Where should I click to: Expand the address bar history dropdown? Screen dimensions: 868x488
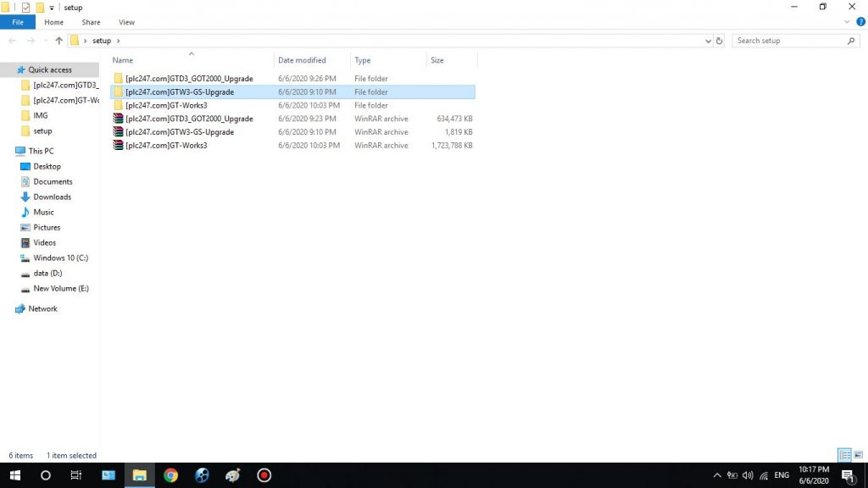coord(708,41)
